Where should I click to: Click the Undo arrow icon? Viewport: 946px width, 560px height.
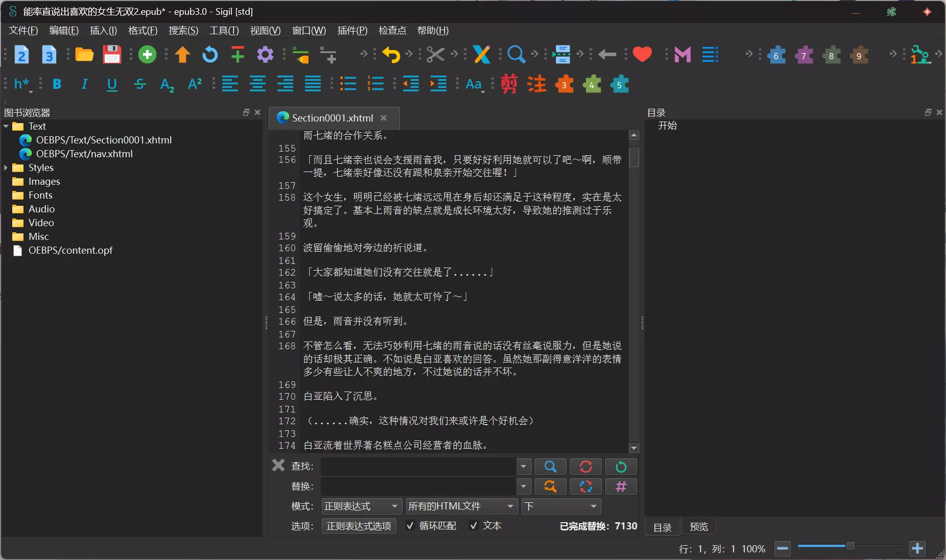pos(391,54)
